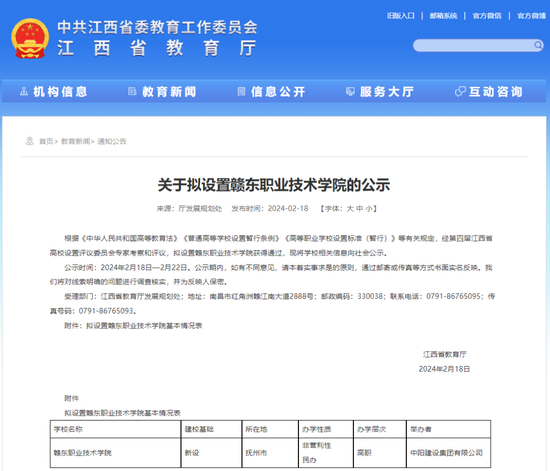Click the postal code 330038
This screenshot has width=550, height=471.
pyautogui.click(x=370, y=296)
